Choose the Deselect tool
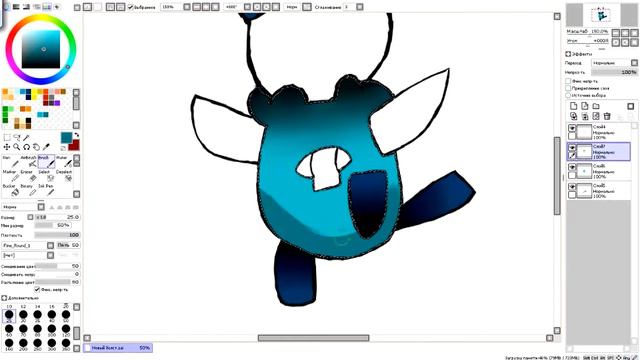Viewport: 640px width, 360px height. click(64, 176)
